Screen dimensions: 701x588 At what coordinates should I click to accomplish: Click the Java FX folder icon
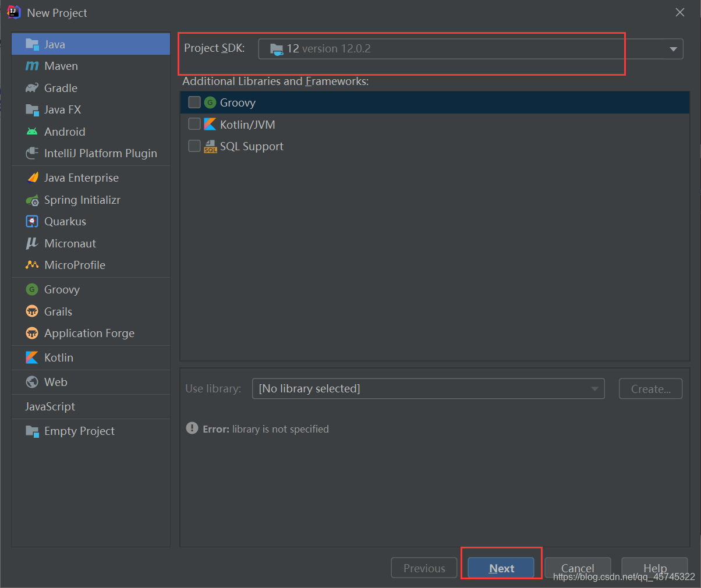point(32,109)
